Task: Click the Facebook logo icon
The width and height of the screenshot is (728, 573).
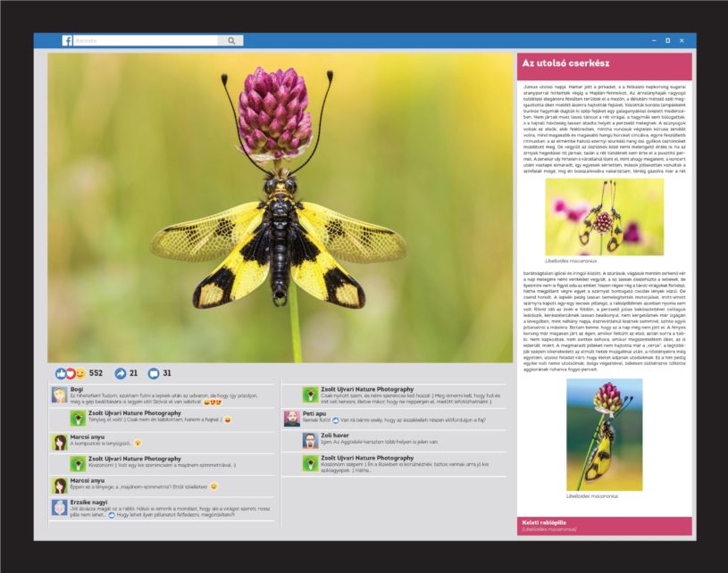Action: pos(67,40)
